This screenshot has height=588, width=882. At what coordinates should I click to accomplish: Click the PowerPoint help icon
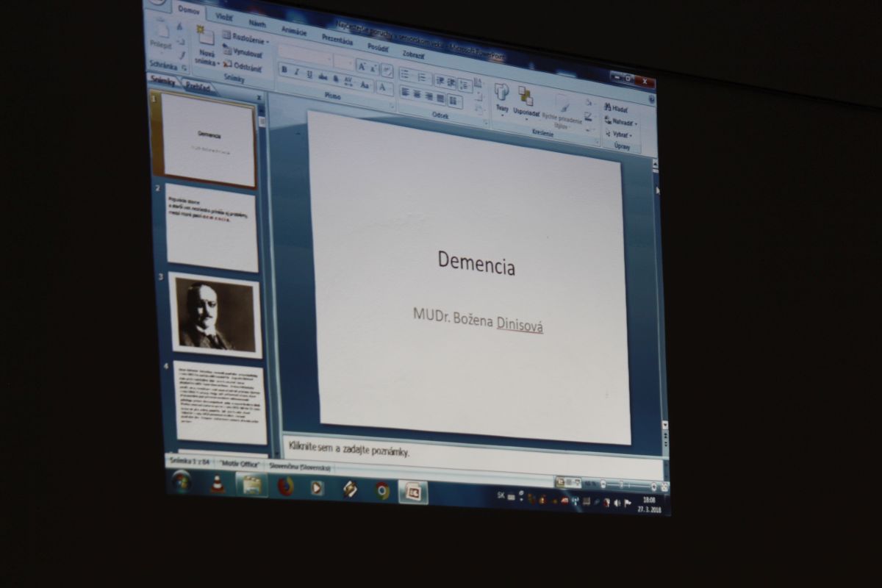651,98
